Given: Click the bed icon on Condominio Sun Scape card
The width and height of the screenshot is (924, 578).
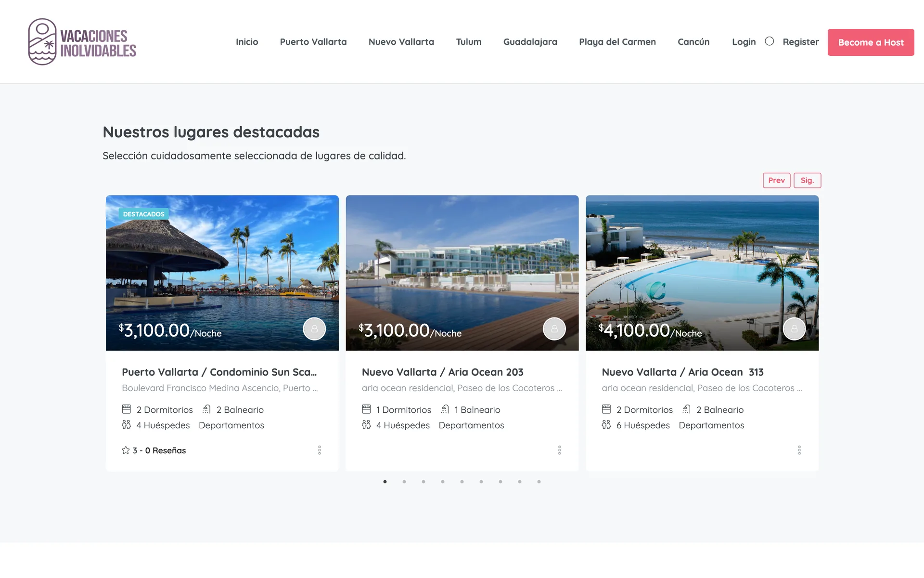Looking at the screenshot, I should coord(127,409).
